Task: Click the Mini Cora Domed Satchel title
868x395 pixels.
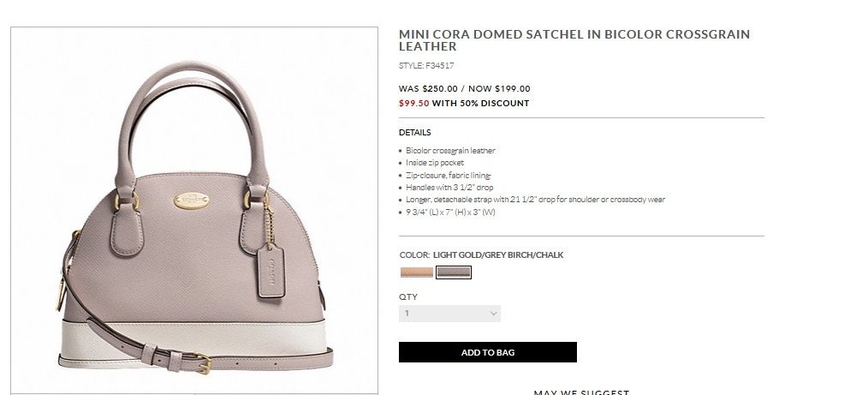Action: click(x=574, y=40)
